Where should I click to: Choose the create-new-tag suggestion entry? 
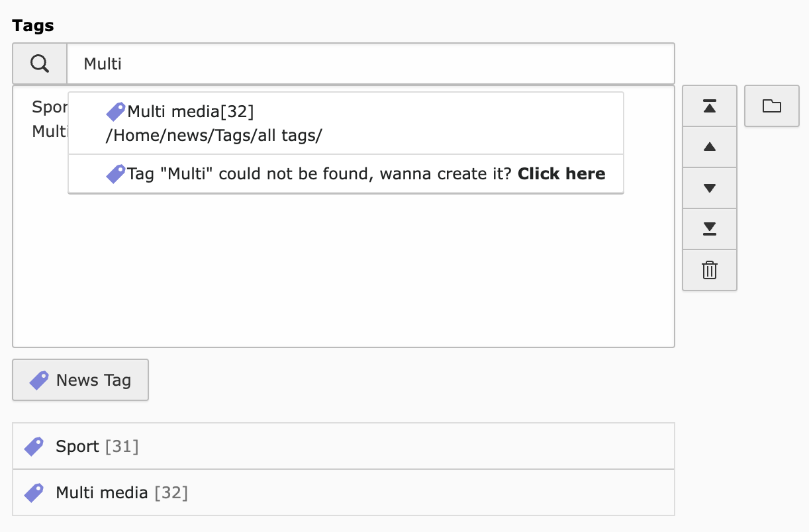click(x=344, y=173)
